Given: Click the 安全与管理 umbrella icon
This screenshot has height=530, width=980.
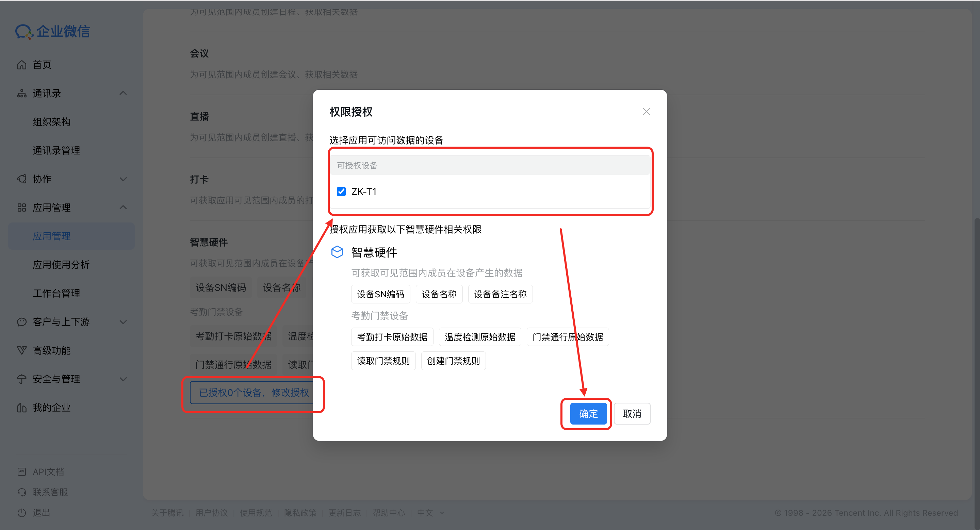Looking at the screenshot, I should click(22, 379).
